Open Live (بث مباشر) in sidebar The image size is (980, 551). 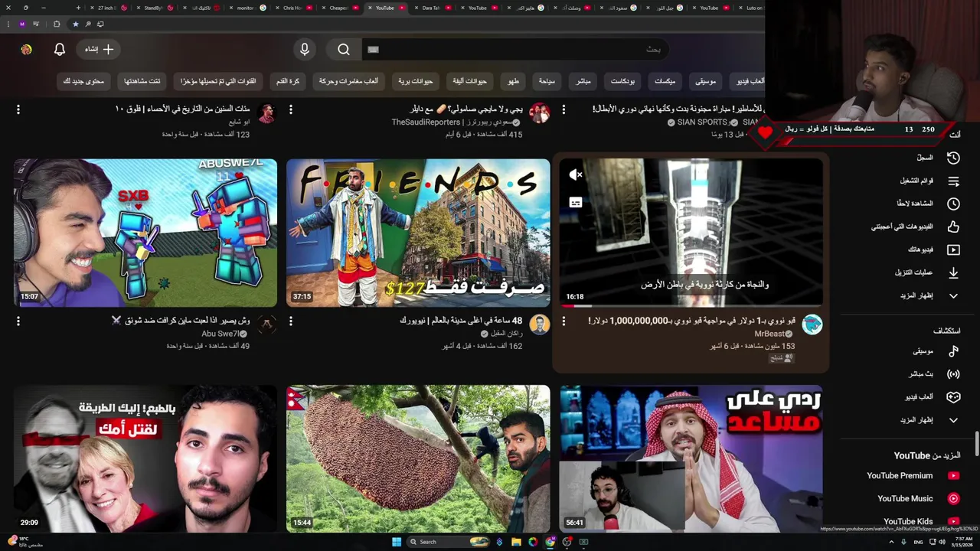(934, 373)
